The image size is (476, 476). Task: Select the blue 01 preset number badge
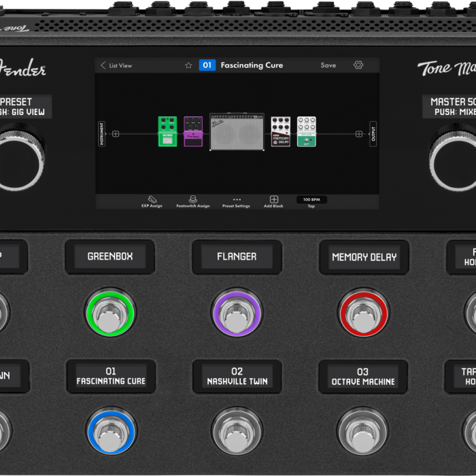pos(207,65)
